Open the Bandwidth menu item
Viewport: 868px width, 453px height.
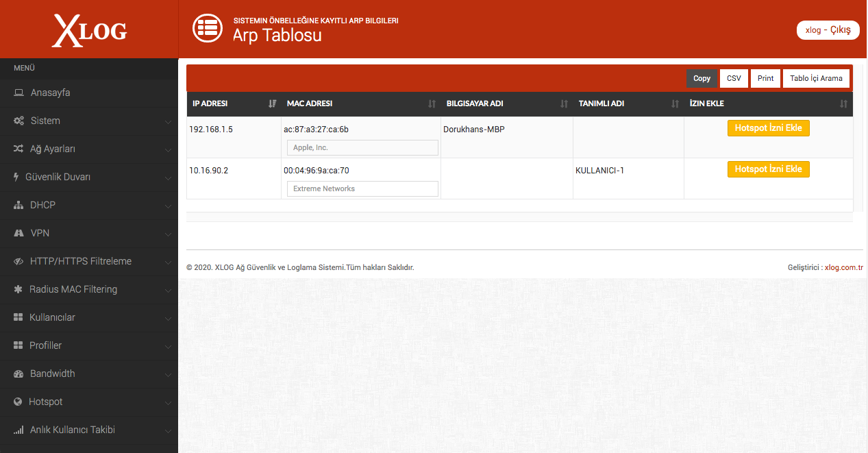(89, 374)
